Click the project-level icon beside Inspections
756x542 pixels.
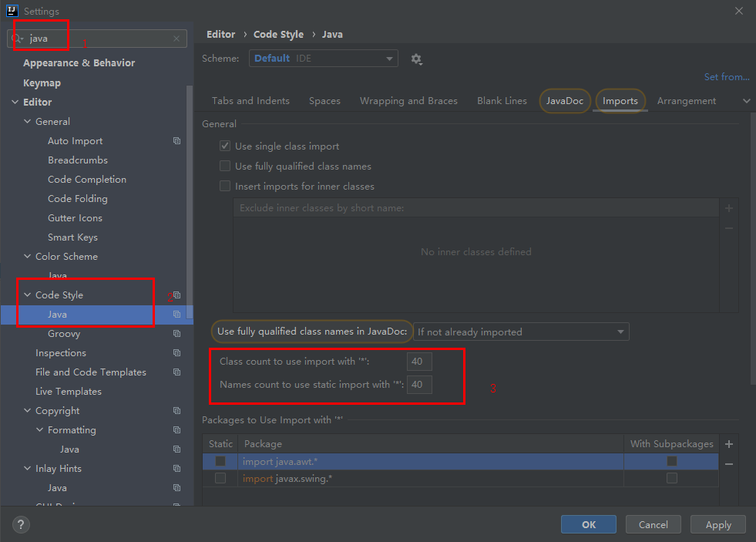(177, 352)
